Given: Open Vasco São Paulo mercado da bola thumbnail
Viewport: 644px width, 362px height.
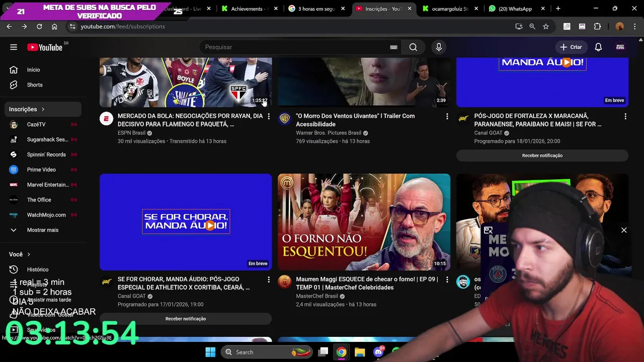Looking at the screenshot, I should pyautogui.click(x=186, y=82).
